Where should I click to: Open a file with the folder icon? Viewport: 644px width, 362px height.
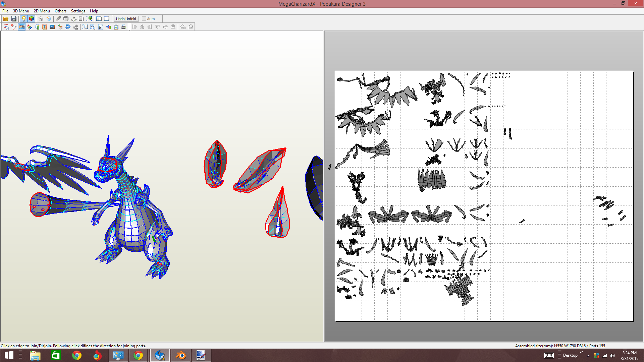click(6, 19)
